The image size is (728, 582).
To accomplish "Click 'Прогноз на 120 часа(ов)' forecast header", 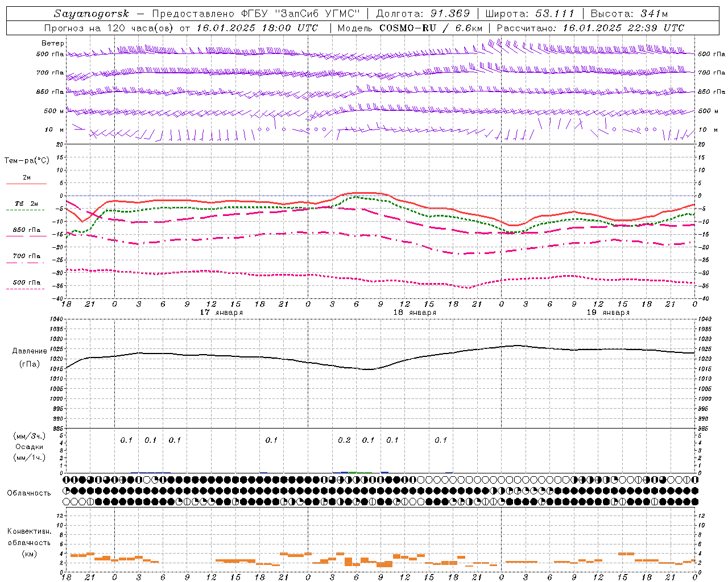I will click(110, 28).
